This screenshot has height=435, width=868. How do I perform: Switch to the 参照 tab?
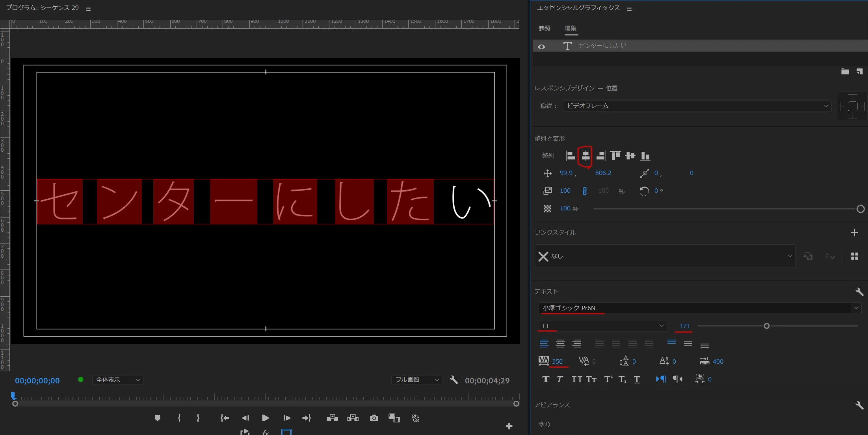click(544, 28)
